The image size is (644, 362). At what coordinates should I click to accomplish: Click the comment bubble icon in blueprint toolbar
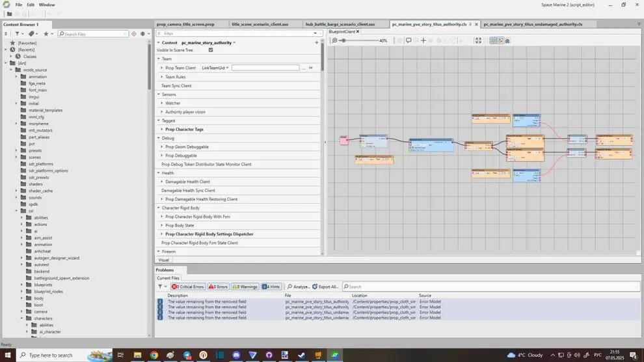[409, 40]
